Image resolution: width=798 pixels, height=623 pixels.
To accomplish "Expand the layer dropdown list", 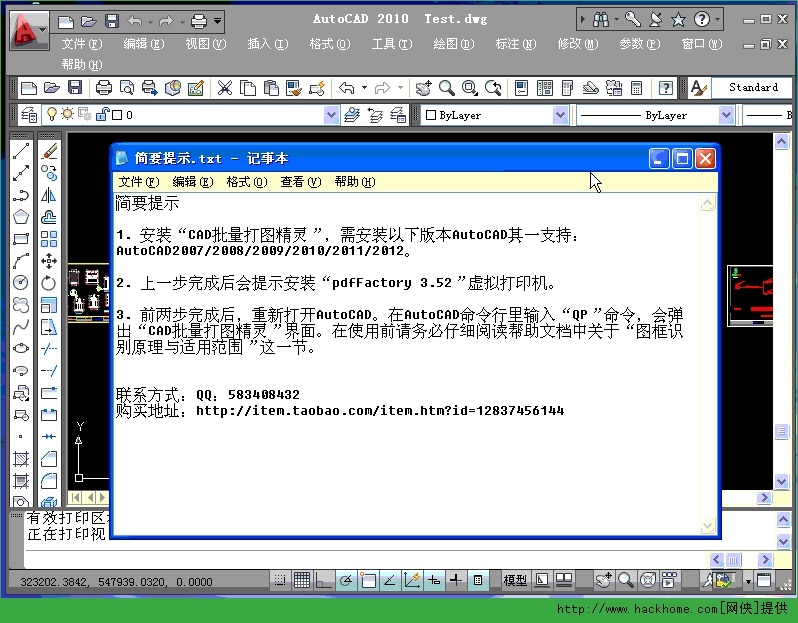I will click(x=331, y=115).
